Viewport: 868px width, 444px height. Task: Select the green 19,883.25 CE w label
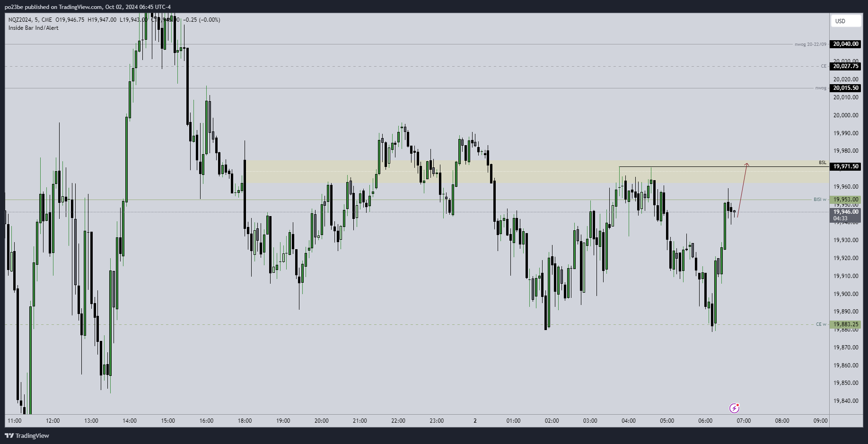point(846,324)
